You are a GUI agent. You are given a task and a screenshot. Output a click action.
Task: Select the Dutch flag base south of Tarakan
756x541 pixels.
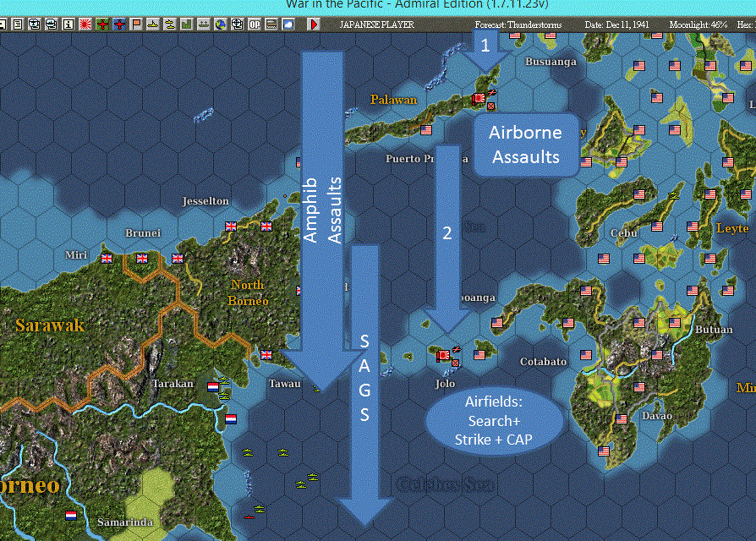click(x=231, y=419)
